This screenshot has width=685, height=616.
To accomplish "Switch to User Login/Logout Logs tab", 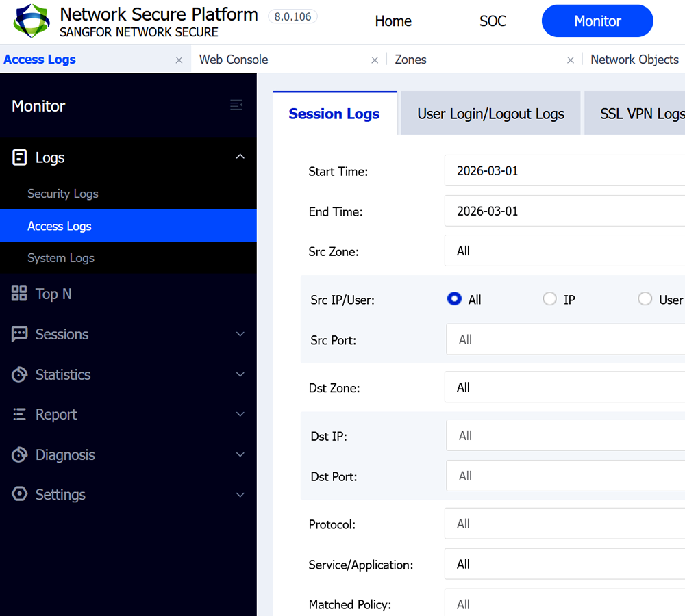I will (490, 114).
